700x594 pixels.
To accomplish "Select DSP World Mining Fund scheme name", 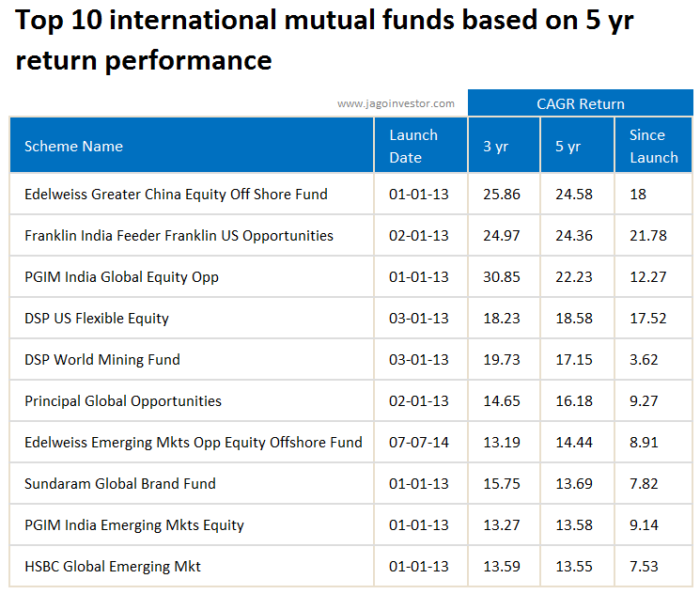I will [102, 360].
